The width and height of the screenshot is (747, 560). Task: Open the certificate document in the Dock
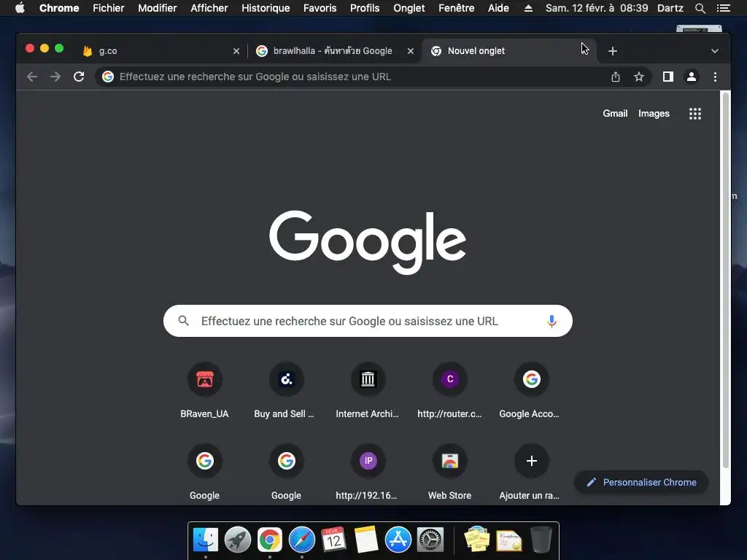pyautogui.click(x=508, y=540)
